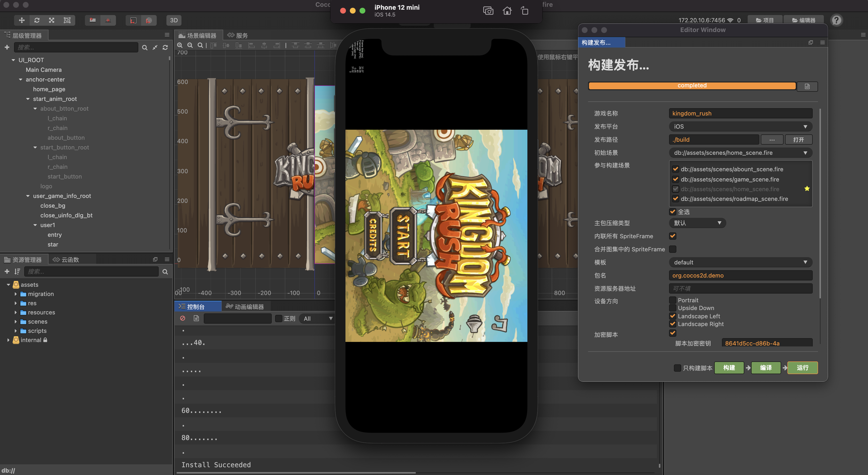868x475 pixels.
Task: Collapse UI_ROOT node in hierarchy
Action: point(14,60)
